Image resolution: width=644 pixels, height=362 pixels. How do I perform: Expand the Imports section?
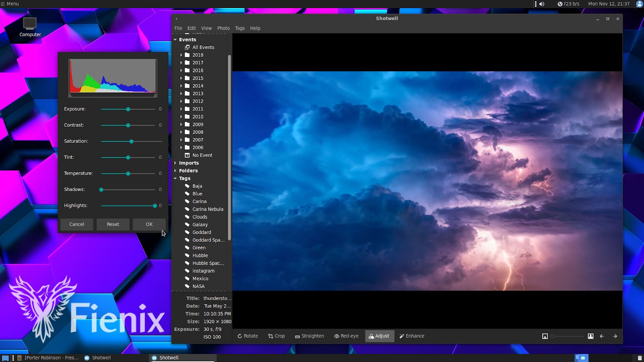[175, 163]
